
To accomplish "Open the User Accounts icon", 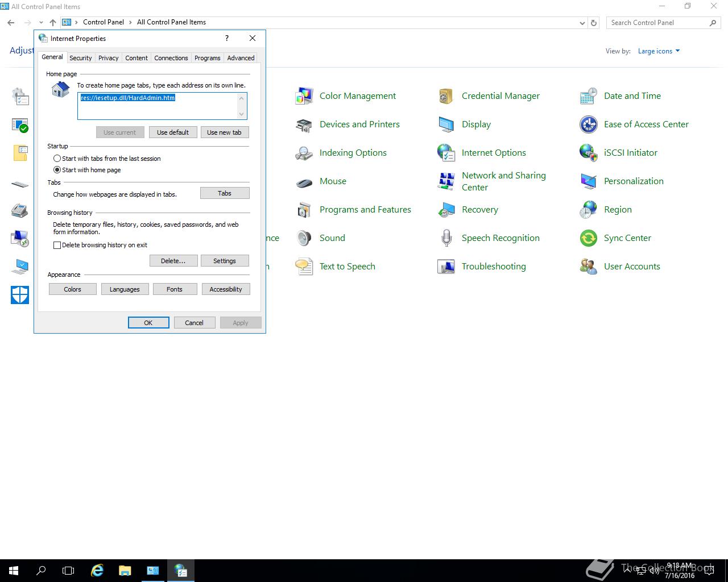I will click(589, 267).
